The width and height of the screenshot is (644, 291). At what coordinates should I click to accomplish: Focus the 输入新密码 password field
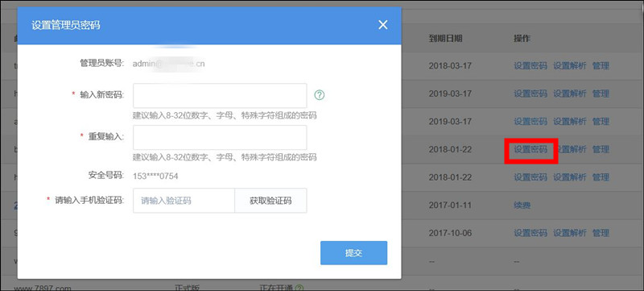coord(220,96)
